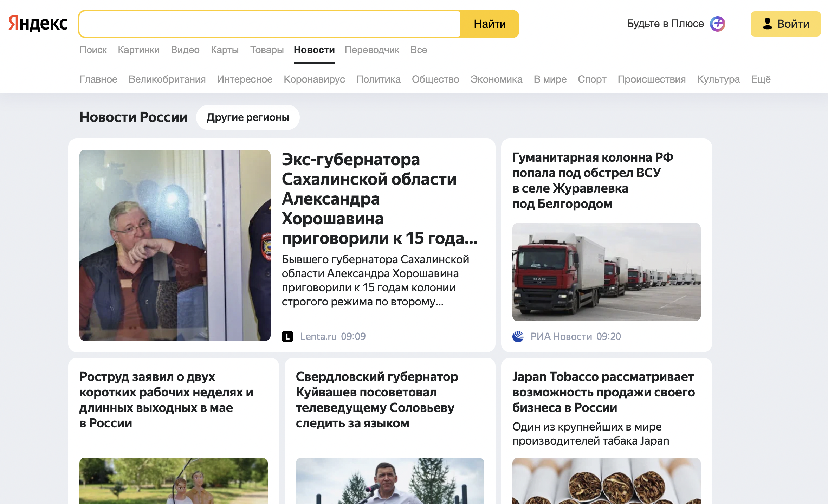Click the Будьте в Плюсе link
828x504 pixels.
pos(665,24)
